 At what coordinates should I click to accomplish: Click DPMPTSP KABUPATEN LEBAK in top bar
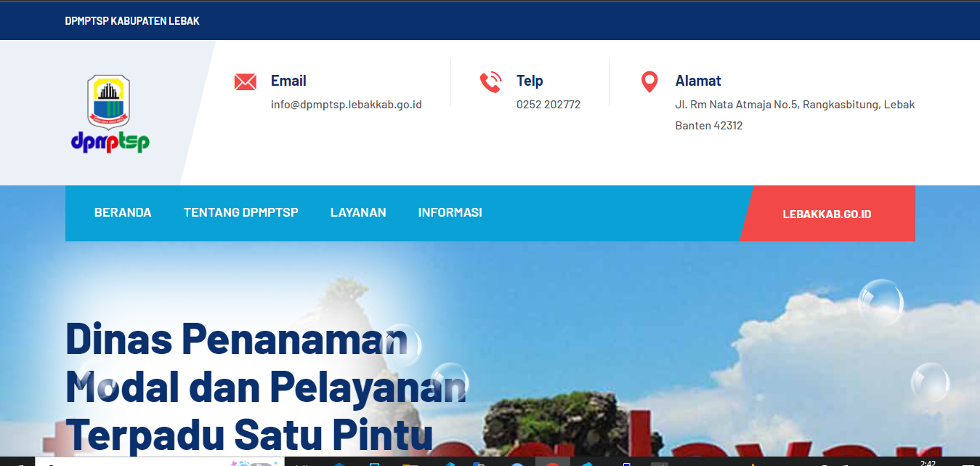132,21
